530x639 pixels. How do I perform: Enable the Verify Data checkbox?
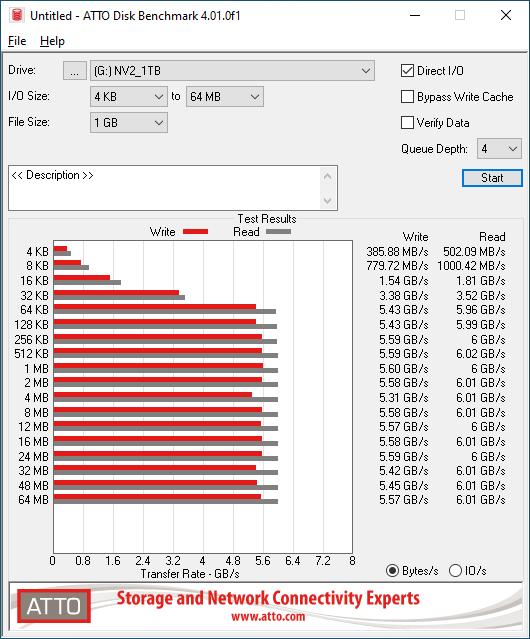coord(407,123)
